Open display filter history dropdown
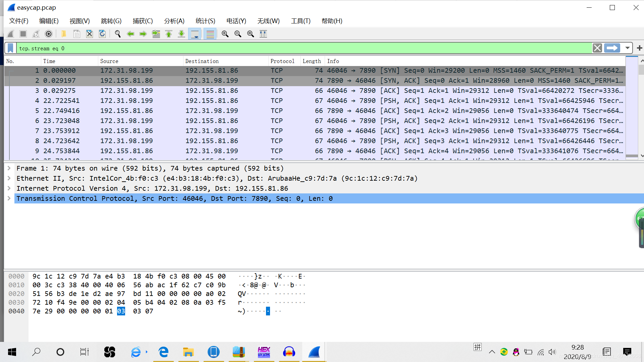The image size is (644, 362). (627, 48)
